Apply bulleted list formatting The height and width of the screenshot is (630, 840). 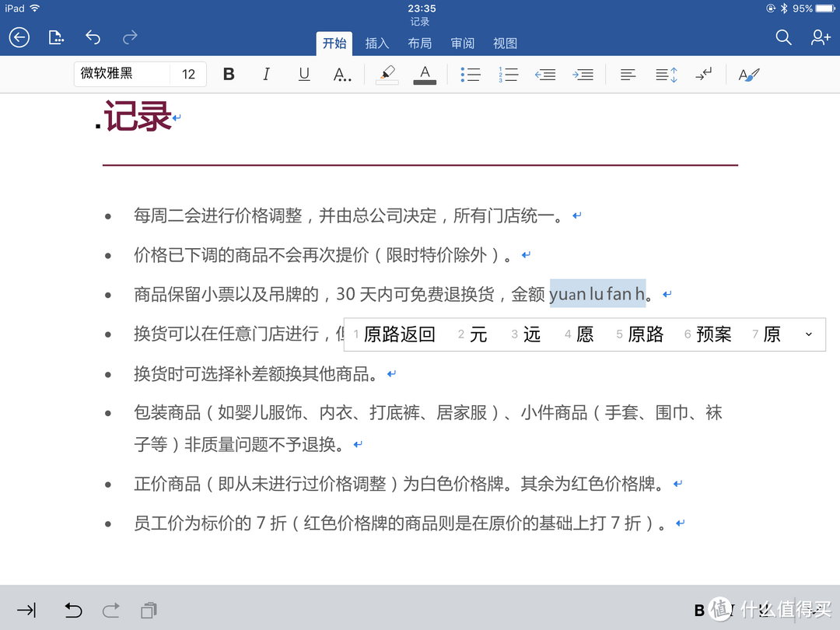(x=471, y=75)
